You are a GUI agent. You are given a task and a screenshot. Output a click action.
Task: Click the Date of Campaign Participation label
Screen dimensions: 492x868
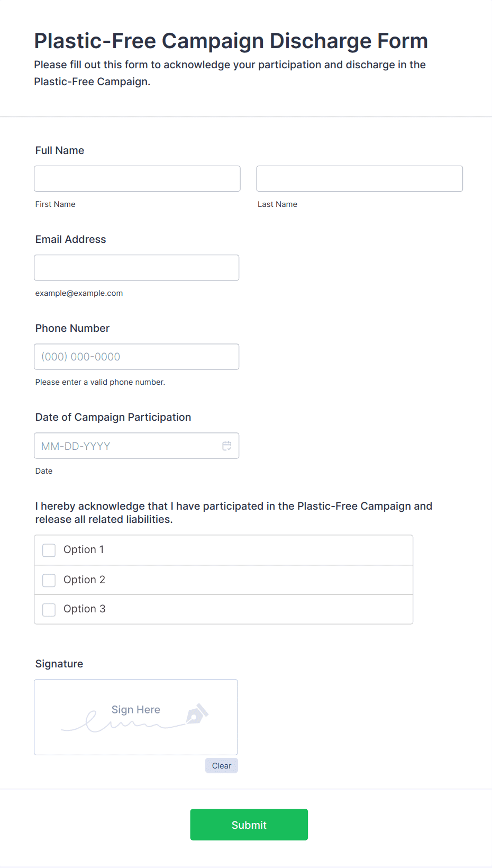(x=113, y=417)
